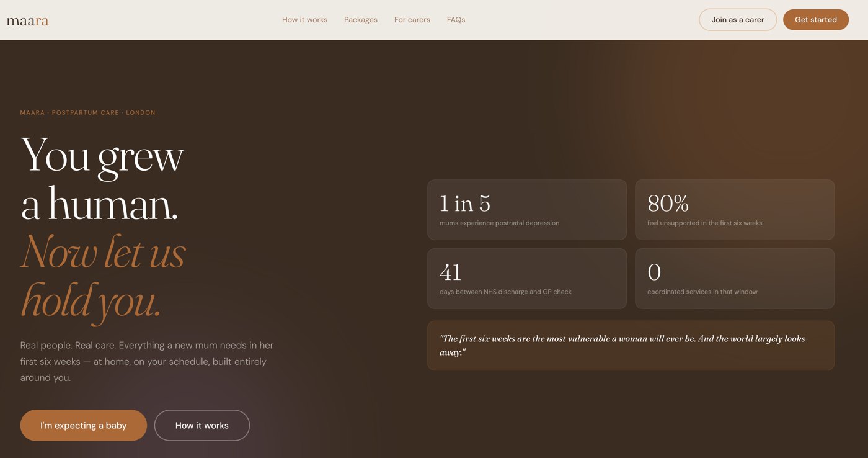
Task: Open the For carers nav link
Action: tap(412, 20)
